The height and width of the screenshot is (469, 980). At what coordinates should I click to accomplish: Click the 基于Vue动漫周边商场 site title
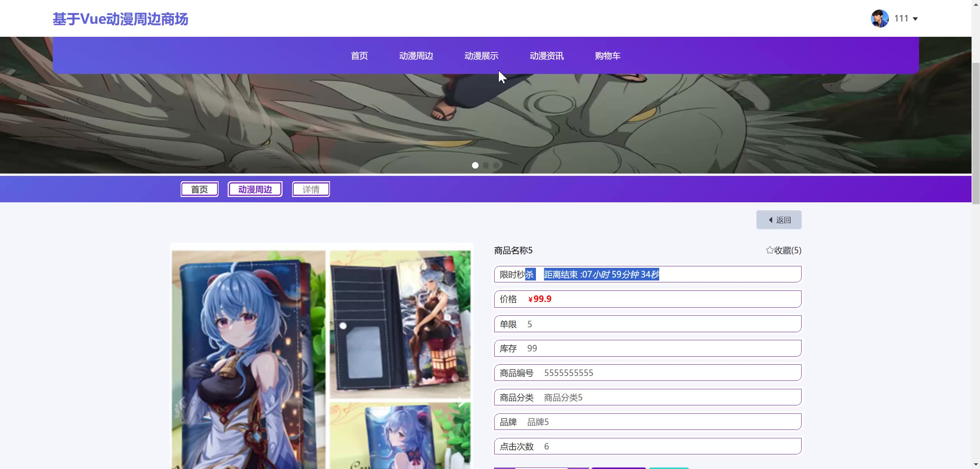click(120, 19)
